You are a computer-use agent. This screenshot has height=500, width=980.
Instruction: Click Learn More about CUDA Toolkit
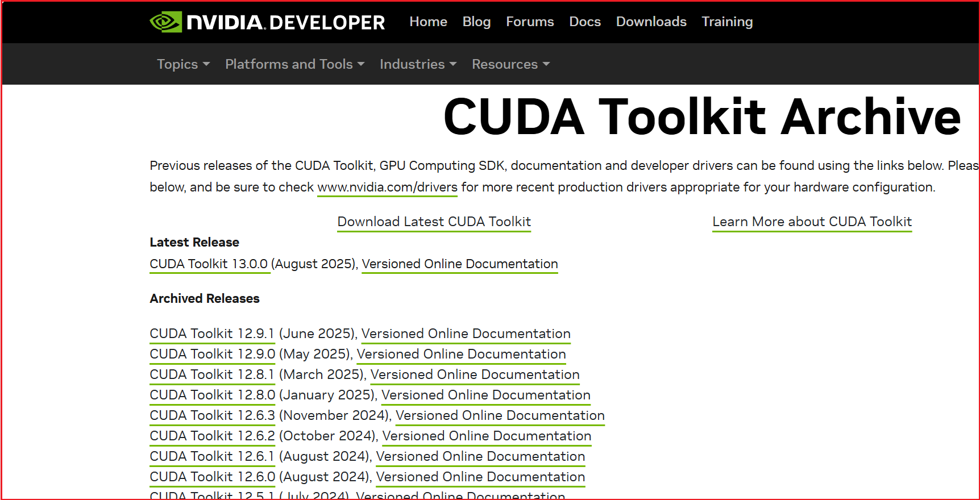812,222
